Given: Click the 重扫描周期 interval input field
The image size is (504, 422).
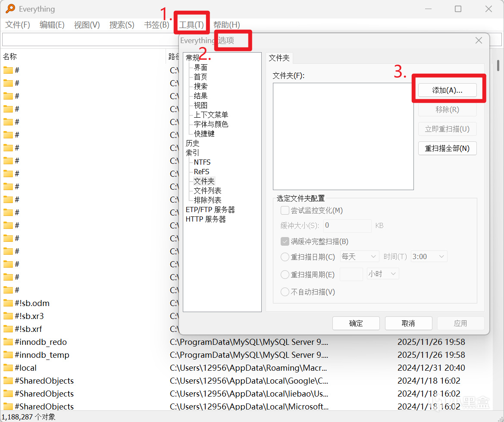Looking at the screenshot, I should click(351, 274).
